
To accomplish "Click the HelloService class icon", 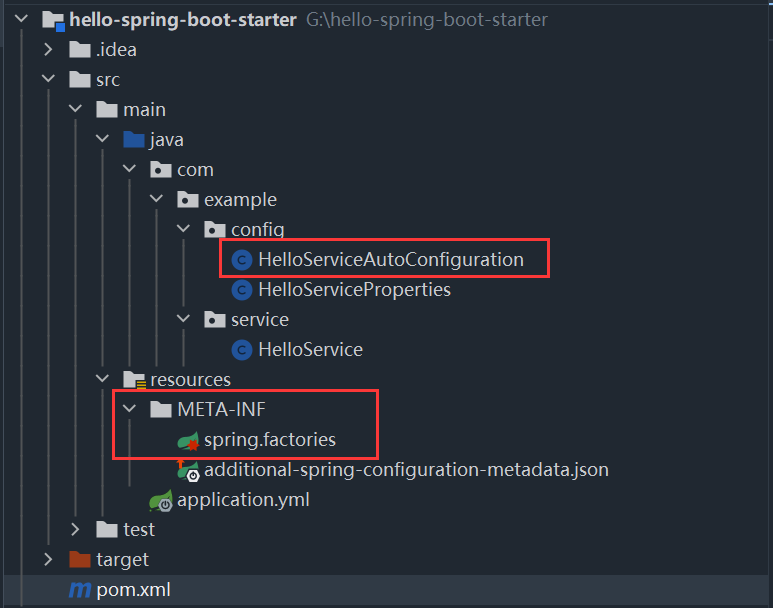I will pyautogui.click(x=241, y=350).
